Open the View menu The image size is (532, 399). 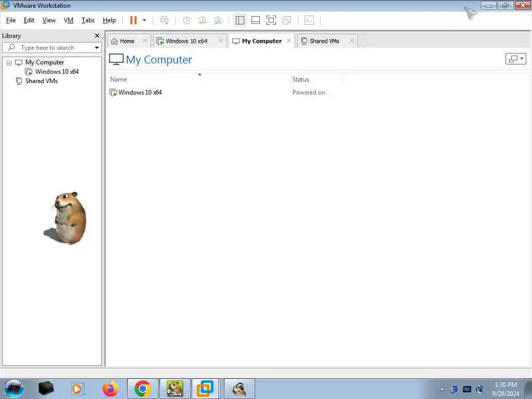(x=49, y=20)
